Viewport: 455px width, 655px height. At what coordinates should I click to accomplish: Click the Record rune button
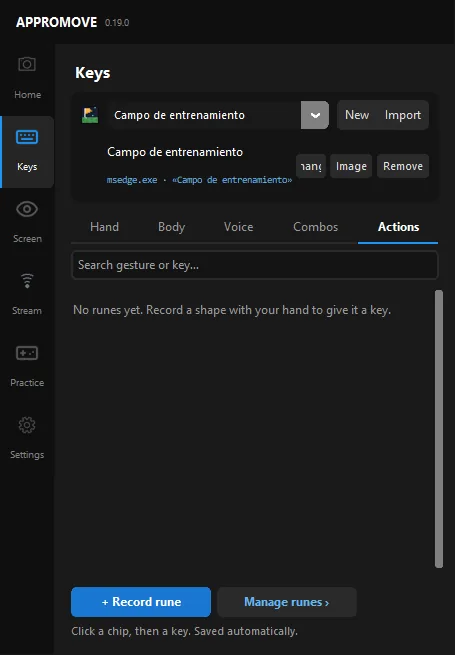[141, 602]
